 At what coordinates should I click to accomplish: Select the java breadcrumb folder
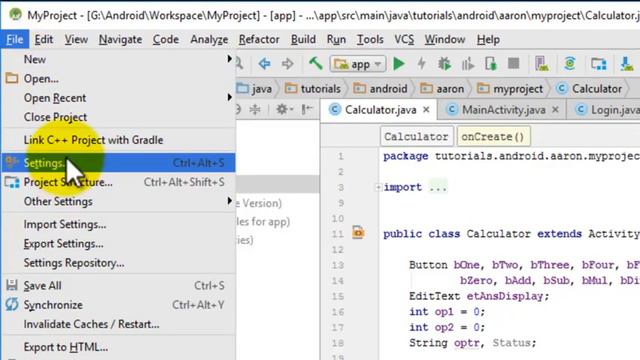tap(255, 89)
